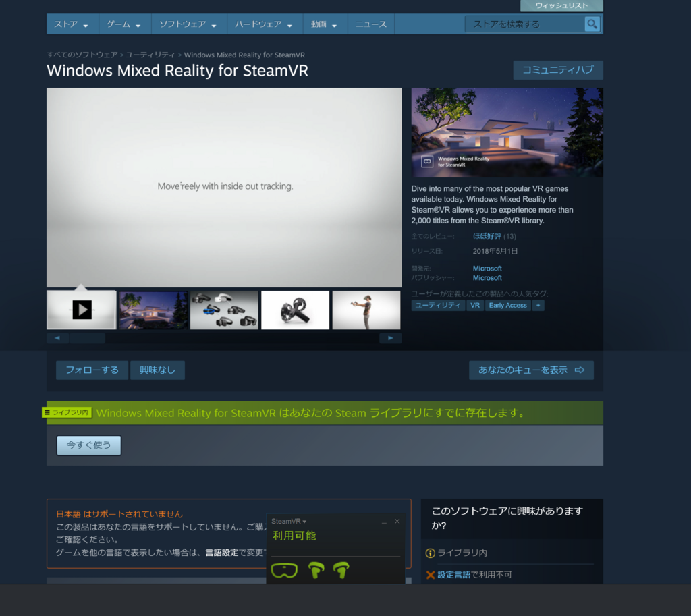Select the motion controllers thumbnail
This screenshot has height=616, width=691.
(296, 310)
